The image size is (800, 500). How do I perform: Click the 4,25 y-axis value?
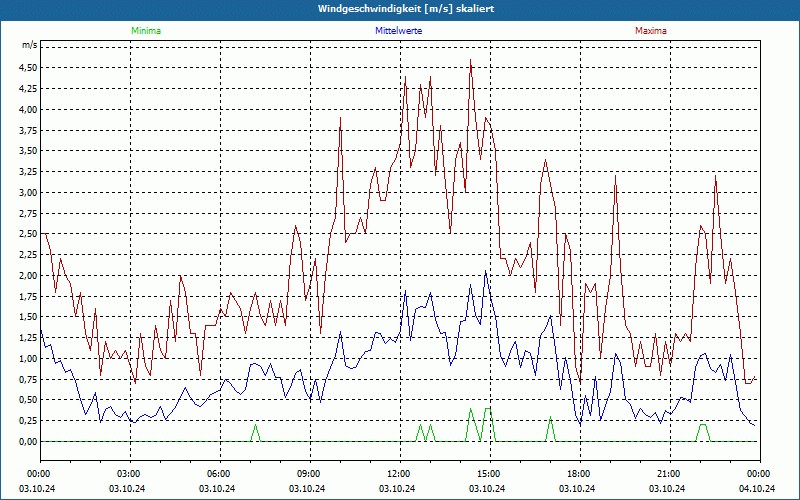click(29, 89)
